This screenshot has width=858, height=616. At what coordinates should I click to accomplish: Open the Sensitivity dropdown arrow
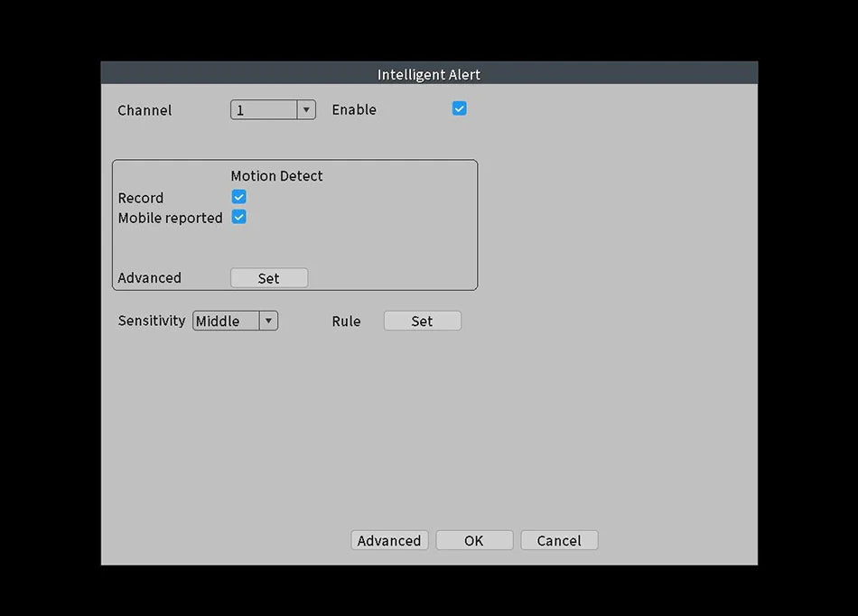tap(268, 321)
